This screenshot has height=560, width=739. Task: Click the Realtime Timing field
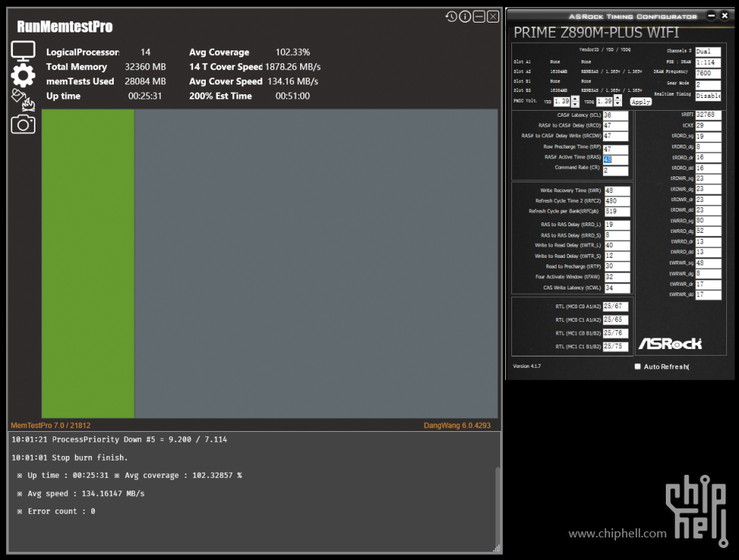pyautogui.click(x=708, y=96)
